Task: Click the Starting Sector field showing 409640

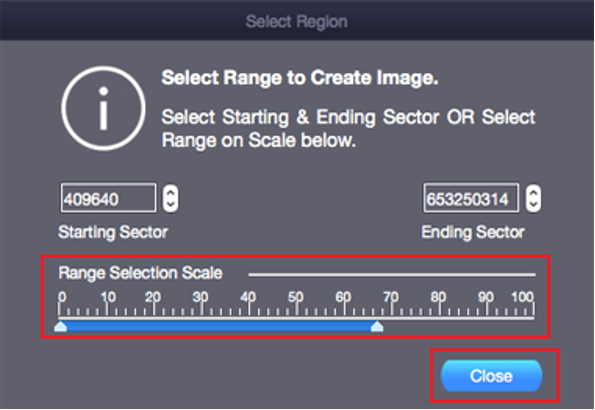Action: tap(109, 198)
